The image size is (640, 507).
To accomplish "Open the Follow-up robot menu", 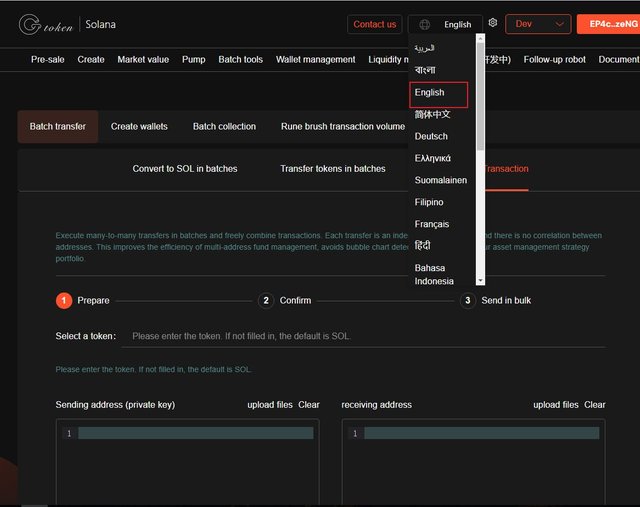I will (x=554, y=60).
